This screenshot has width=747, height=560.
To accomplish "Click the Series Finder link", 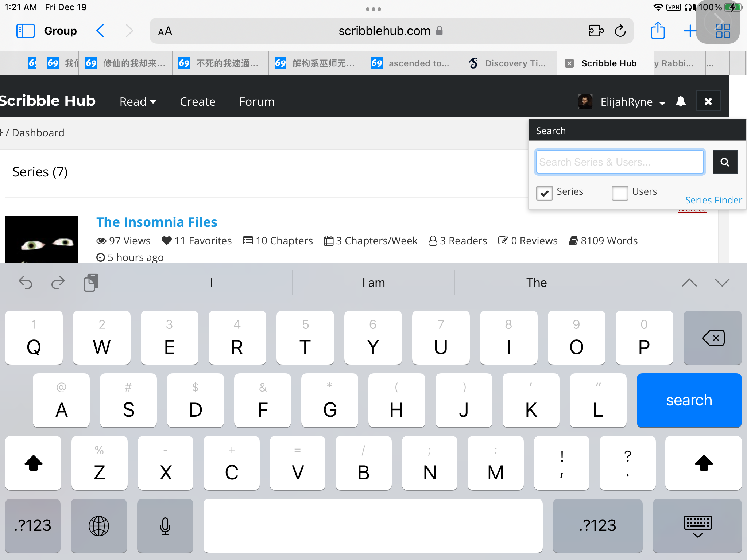I will (x=713, y=200).
